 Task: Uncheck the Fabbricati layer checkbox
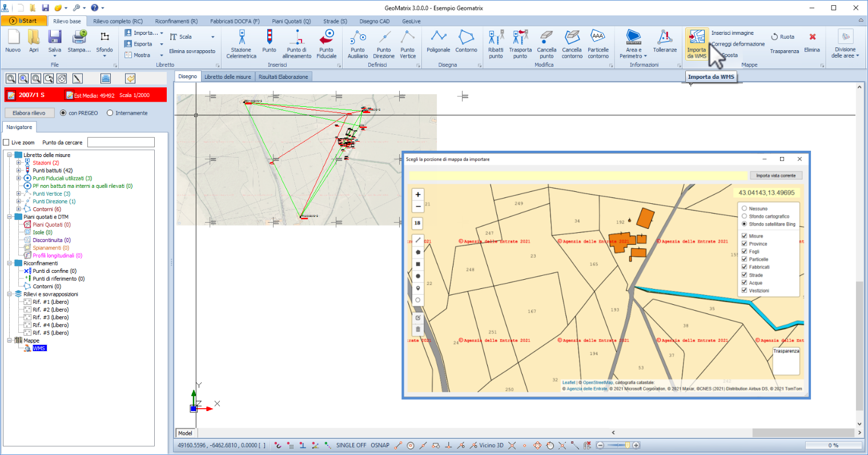tap(744, 267)
